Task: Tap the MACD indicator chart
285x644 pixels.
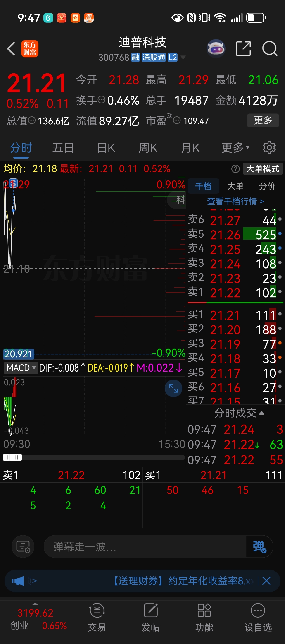Action: [94, 406]
